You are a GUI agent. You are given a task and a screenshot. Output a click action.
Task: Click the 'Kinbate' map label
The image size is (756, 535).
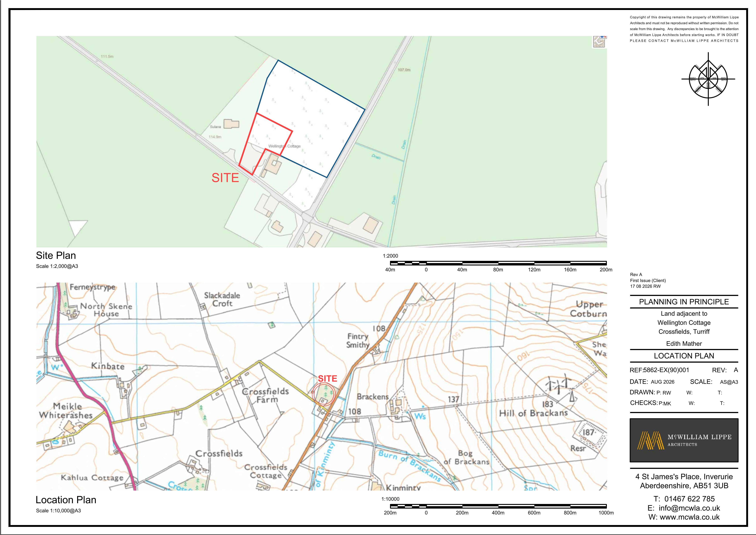[108, 366]
